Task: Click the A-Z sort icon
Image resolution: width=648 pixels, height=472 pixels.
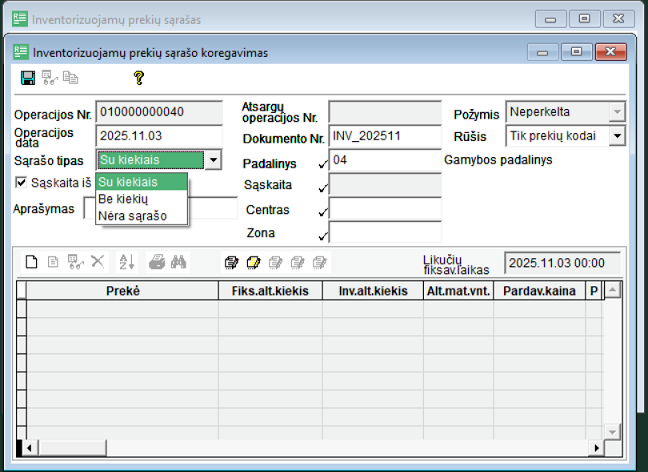Action: point(126,262)
